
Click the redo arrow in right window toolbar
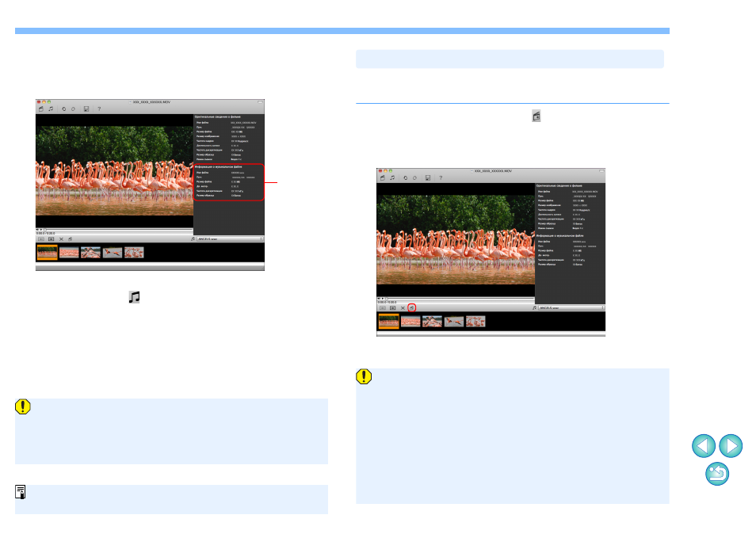414,177
